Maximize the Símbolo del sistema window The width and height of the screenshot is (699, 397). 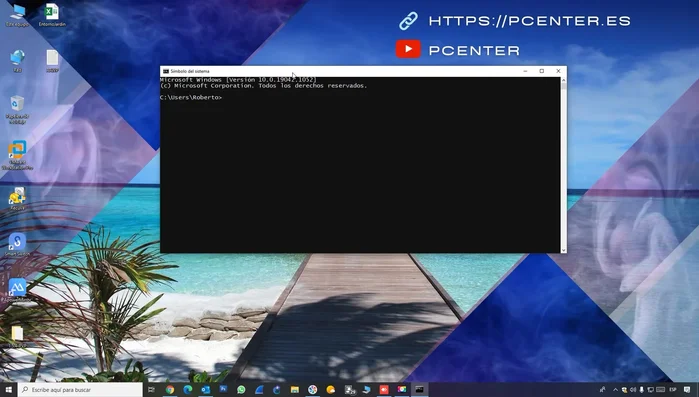point(542,71)
